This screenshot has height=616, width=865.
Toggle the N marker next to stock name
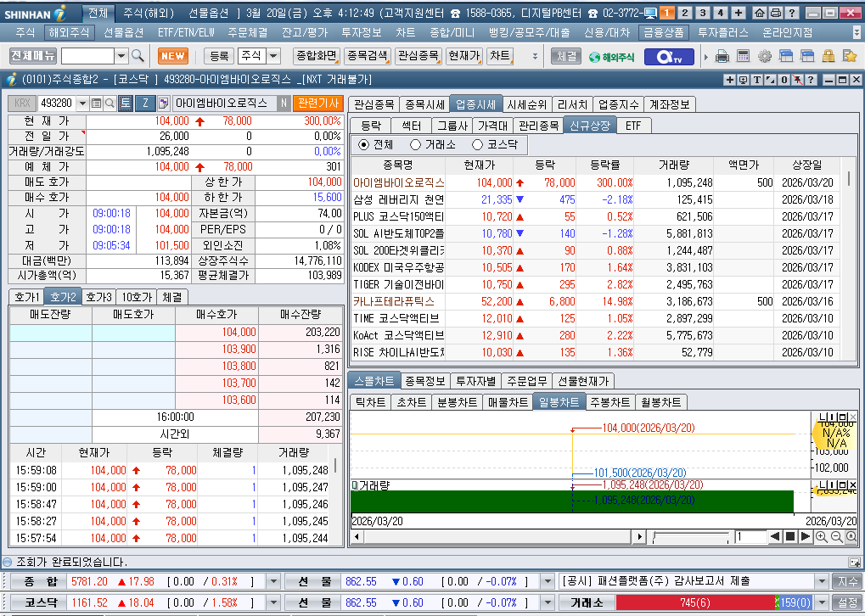[284, 104]
